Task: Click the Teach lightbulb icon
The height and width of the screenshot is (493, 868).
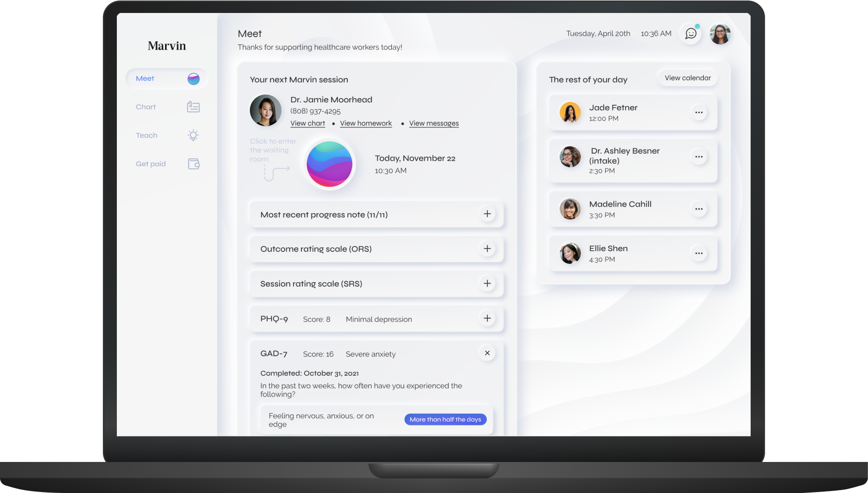Action: click(193, 135)
